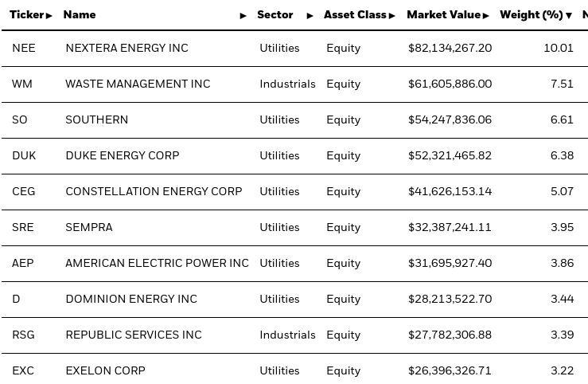Toggle the Weight (%) descending sort arrow
Viewport: 588px width, 384px height.
pos(569,16)
